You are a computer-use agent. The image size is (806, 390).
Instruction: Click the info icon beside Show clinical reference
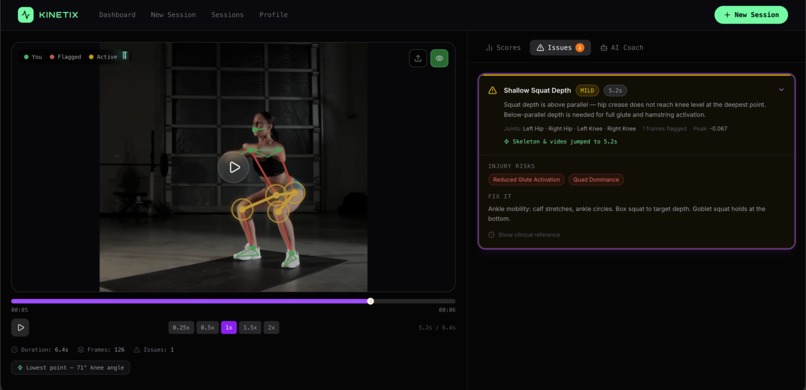tap(491, 235)
